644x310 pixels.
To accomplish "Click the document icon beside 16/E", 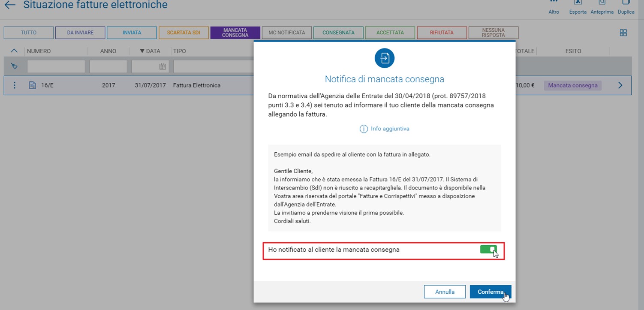I will click(32, 85).
